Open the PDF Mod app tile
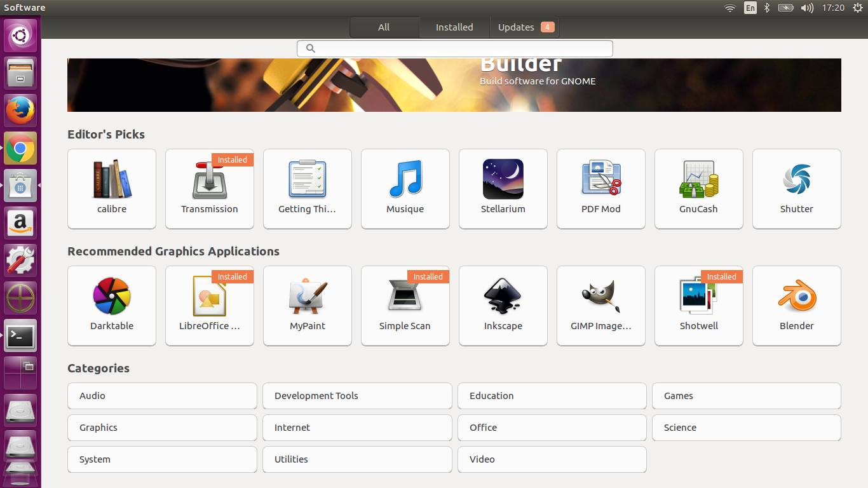 pyautogui.click(x=601, y=189)
